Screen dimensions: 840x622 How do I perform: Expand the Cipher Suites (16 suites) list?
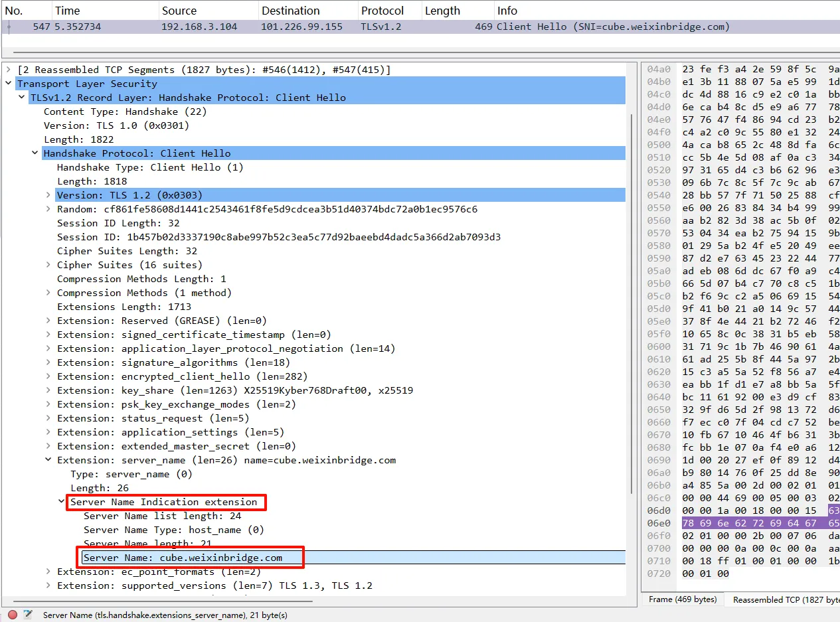tap(48, 265)
